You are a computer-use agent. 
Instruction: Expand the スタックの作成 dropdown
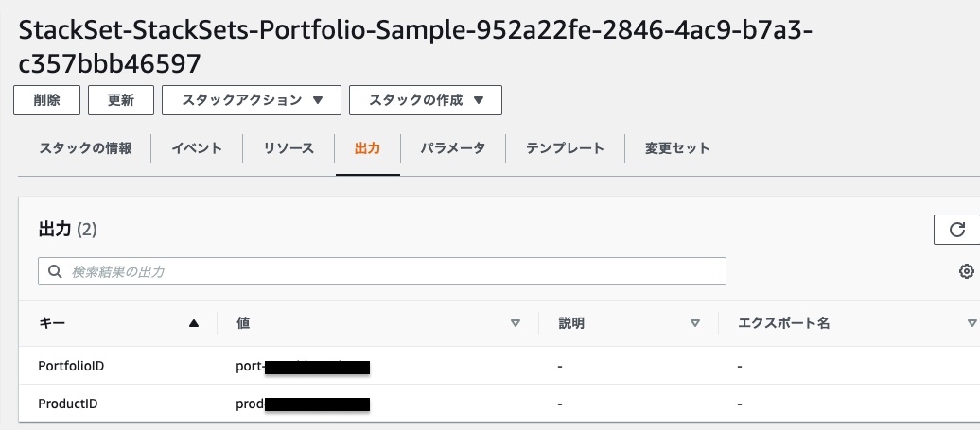point(426,100)
